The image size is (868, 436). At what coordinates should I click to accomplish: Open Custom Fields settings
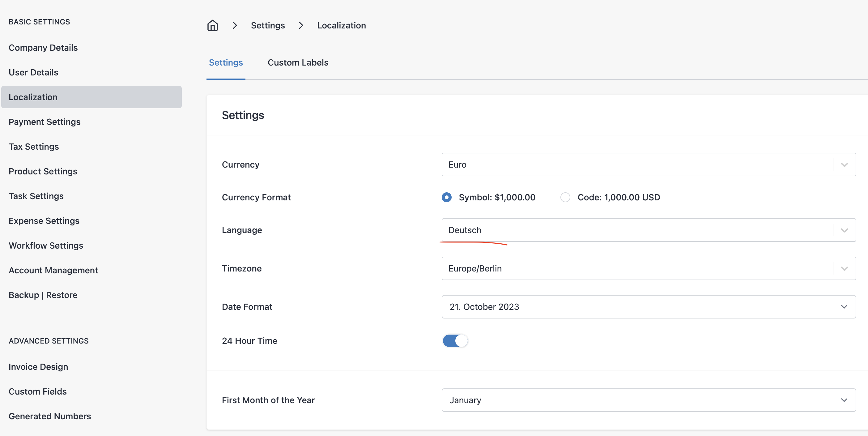pyautogui.click(x=38, y=391)
